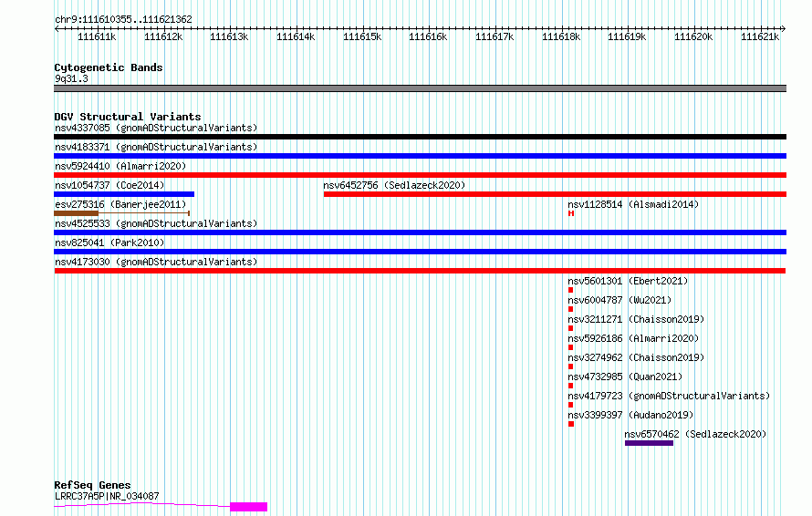Click the 111613k ruler tick label
This screenshot has height=516, width=812.
coord(229,36)
